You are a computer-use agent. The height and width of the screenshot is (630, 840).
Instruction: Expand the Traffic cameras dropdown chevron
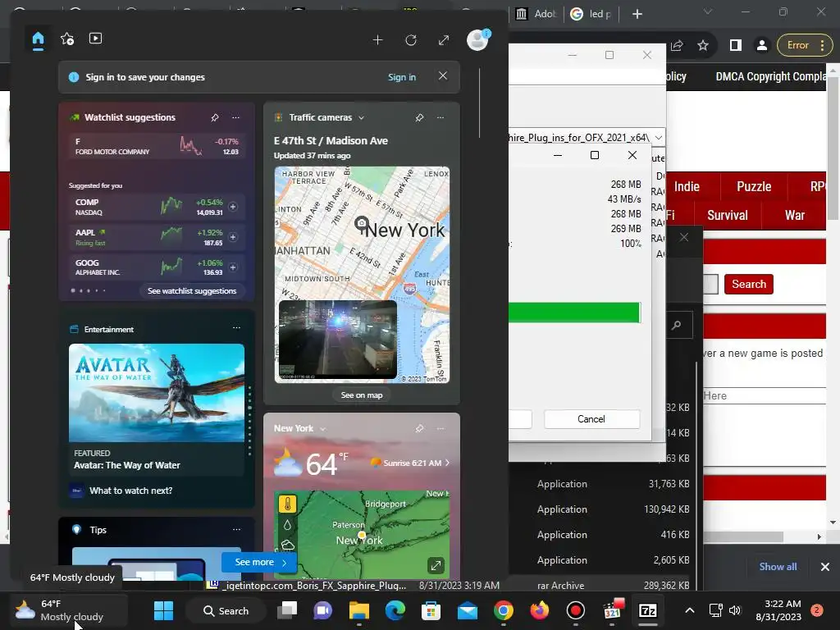[361, 118]
